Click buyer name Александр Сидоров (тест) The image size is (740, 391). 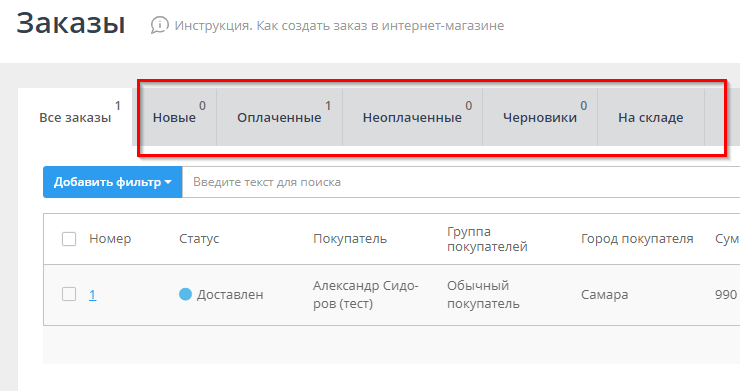point(365,295)
